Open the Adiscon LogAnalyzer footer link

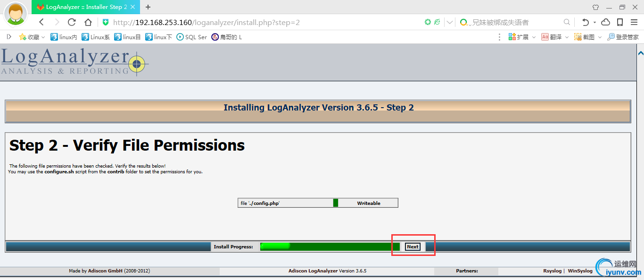pos(313,271)
